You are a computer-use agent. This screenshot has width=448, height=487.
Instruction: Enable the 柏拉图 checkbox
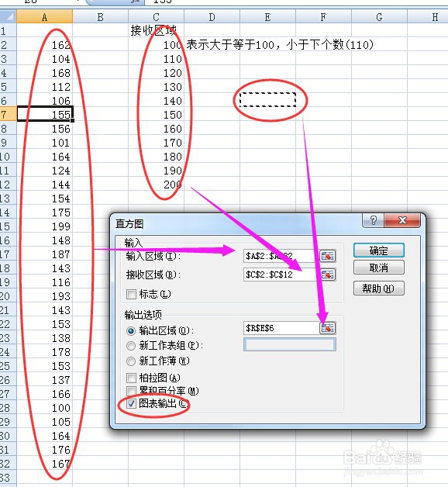[x=131, y=378]
